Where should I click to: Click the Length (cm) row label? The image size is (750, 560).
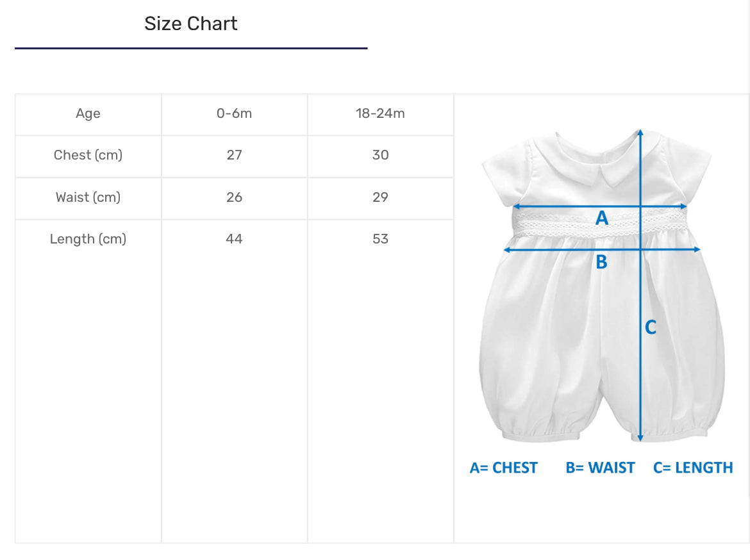tap(88, 239)
